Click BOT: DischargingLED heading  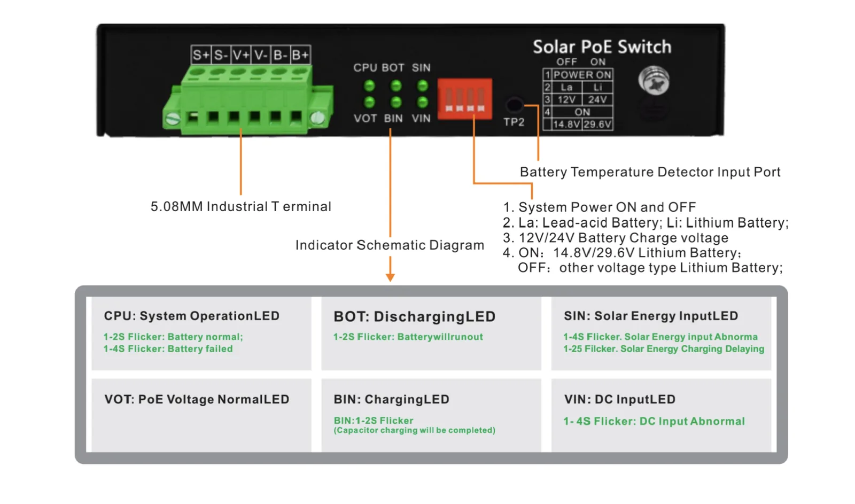coord(414,316)
